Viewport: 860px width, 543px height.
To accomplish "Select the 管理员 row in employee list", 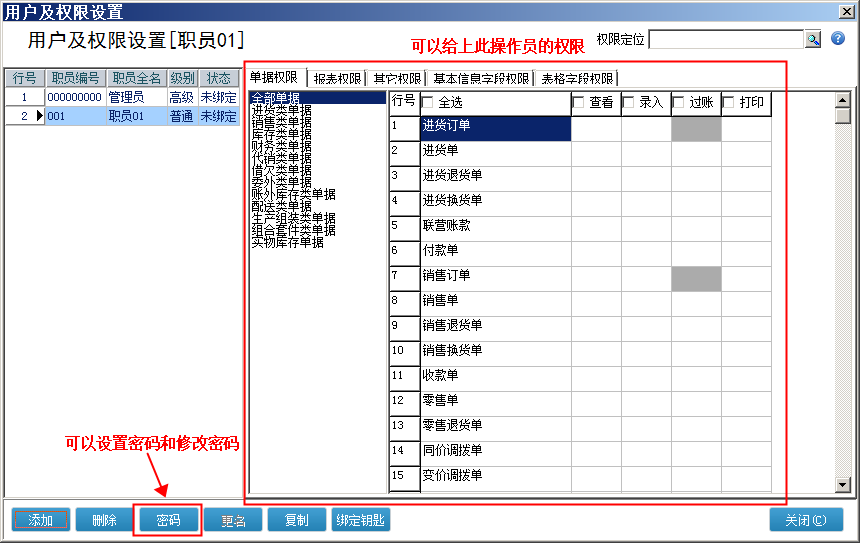I will [x=126, y=98].
